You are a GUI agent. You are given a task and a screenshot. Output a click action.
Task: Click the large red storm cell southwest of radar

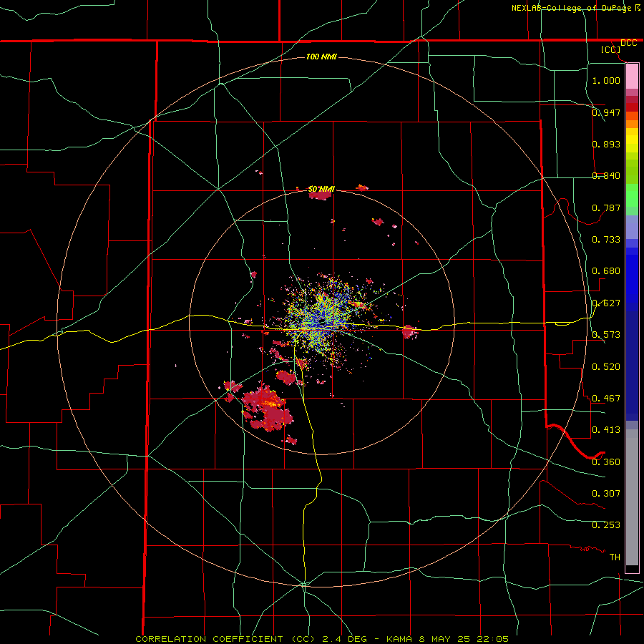(267, 409)
